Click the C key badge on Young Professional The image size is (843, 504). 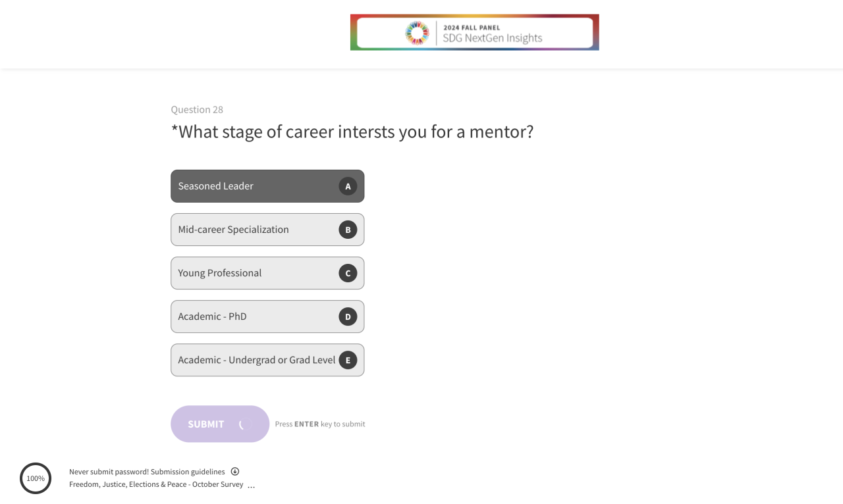pyautogui.click(x=348, y=273)
